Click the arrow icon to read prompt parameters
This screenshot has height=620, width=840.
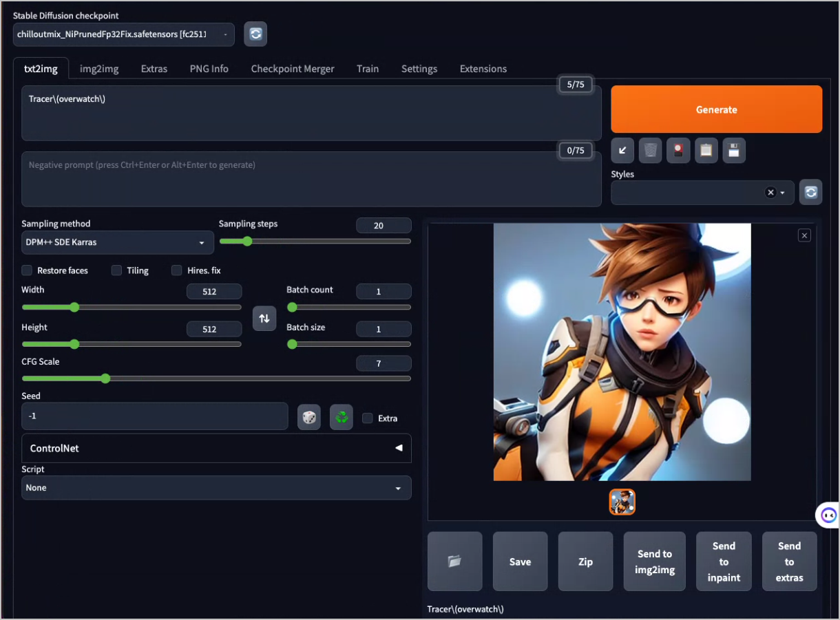(622, 150)
